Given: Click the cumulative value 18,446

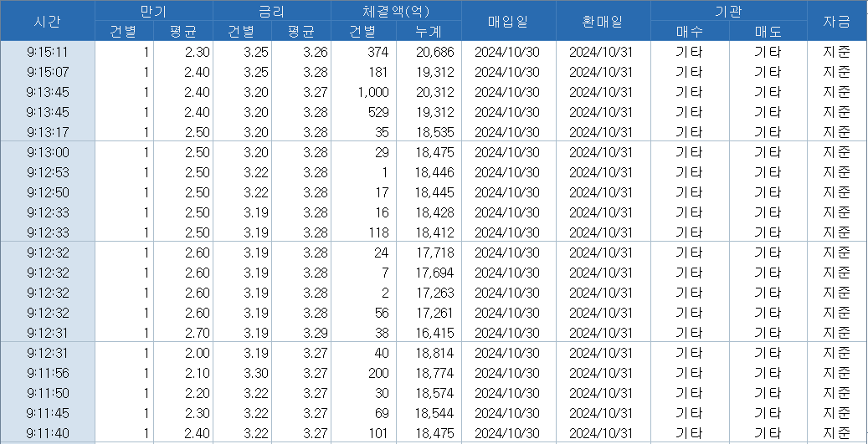Looking at the screenshot, I should 434,172.
